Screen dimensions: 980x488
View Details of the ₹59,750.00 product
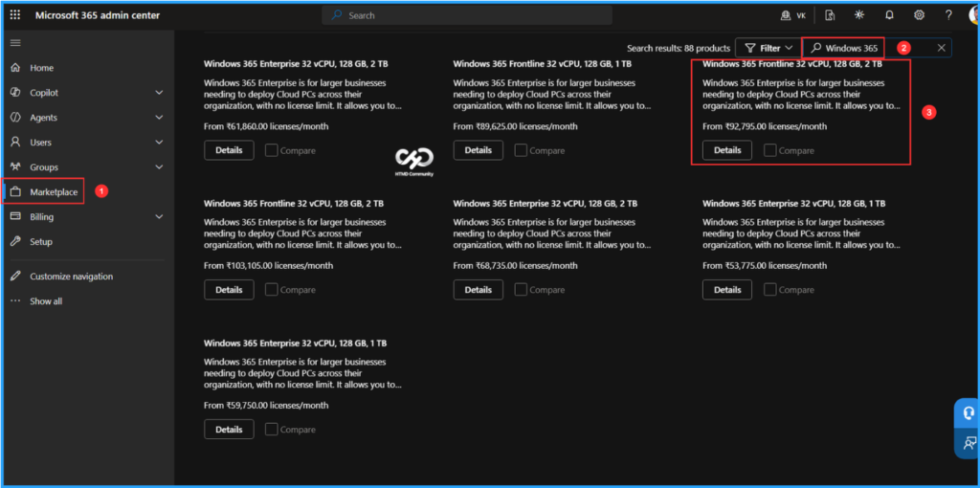pos(229,430)
